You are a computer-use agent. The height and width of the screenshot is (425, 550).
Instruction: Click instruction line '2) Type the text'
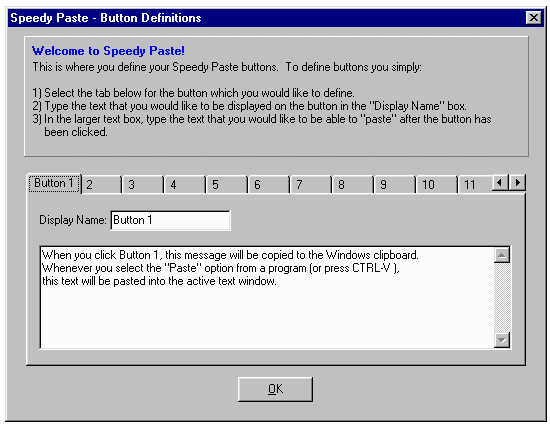[249, 106]
